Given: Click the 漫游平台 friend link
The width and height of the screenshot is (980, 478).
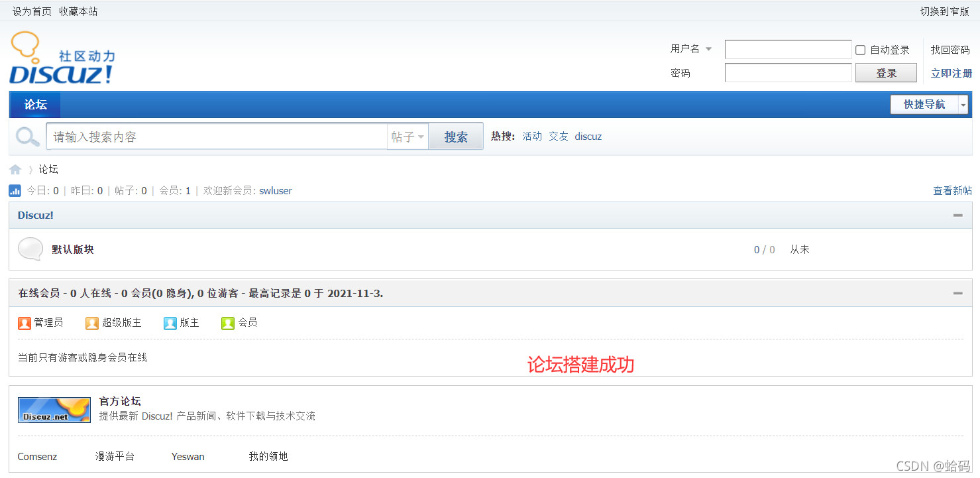Looking at the screenshot, I should (x=115, y=456).
